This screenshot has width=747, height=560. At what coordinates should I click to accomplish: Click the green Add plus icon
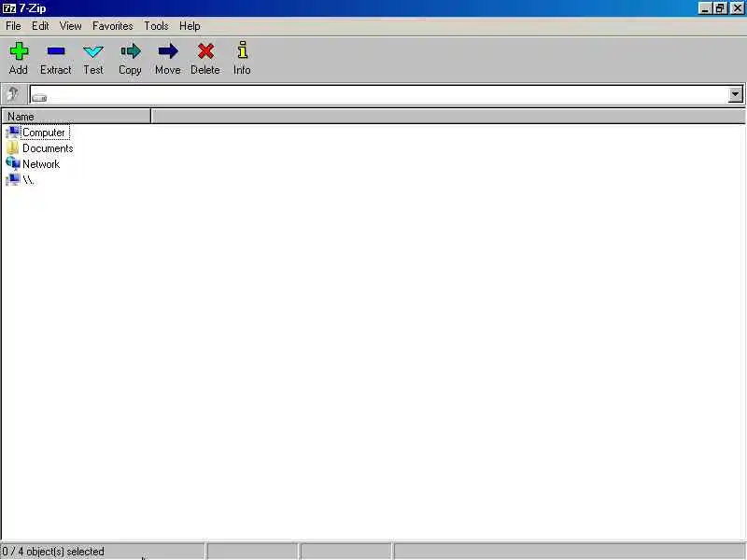click(19, 51)
